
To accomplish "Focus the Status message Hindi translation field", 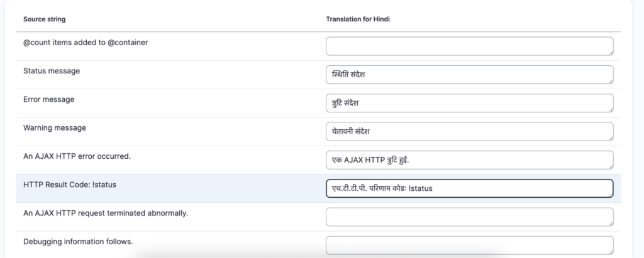I will click(x=469, y=74).
